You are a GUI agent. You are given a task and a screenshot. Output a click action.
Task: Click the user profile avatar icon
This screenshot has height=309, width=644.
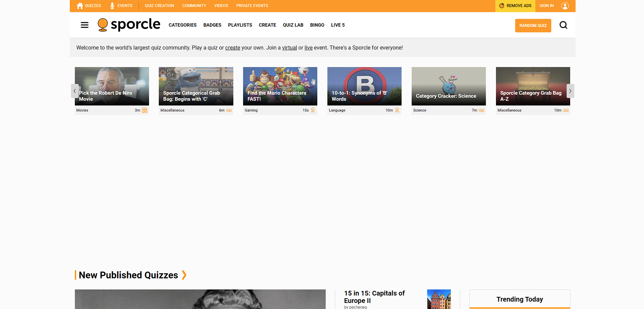[x=565, y=6]
